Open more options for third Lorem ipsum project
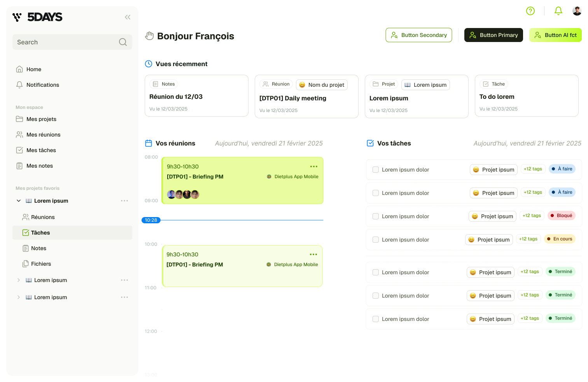Screen dimensions: 588x382 124,297
